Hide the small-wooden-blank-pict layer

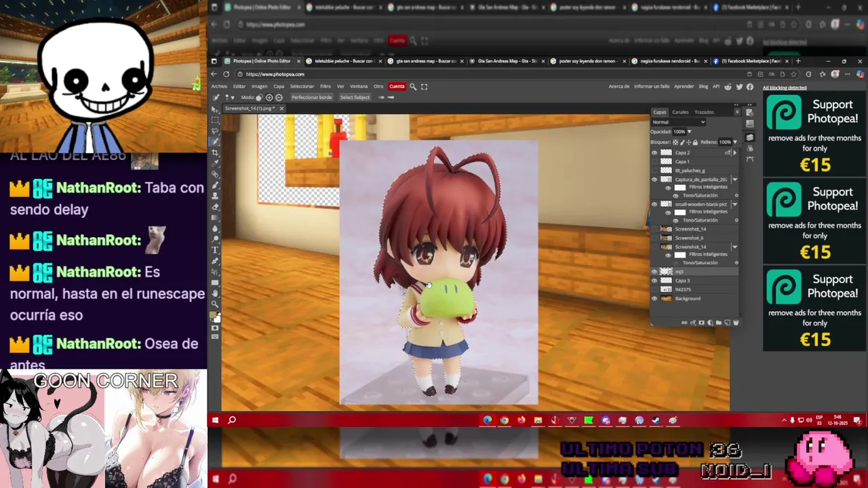click(x=654, y=204)
